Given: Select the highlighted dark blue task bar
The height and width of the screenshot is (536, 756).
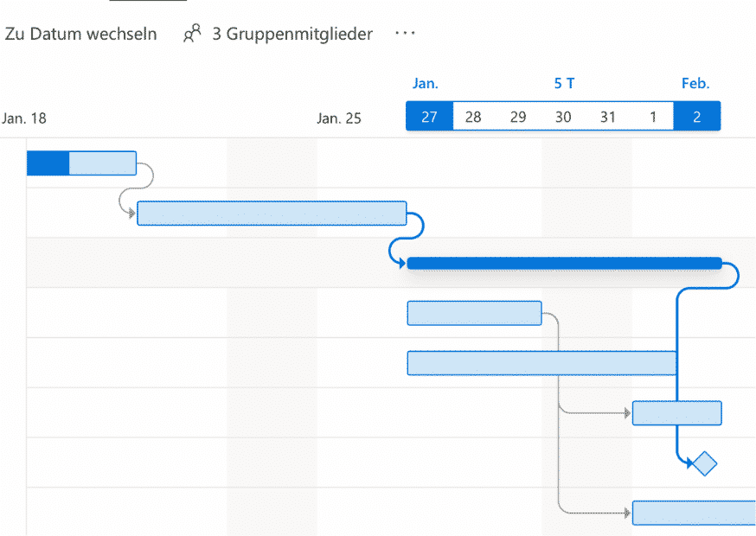Looking at the screenshot, I should coord(564,263).
